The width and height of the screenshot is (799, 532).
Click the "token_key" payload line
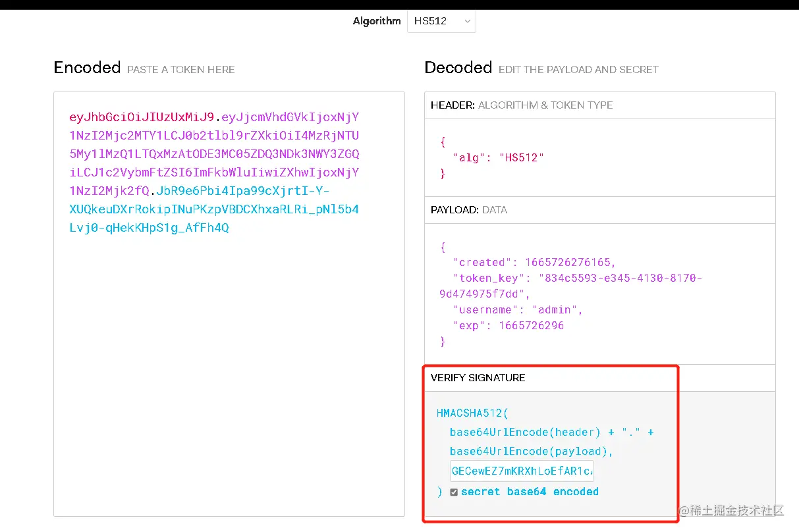571,286
